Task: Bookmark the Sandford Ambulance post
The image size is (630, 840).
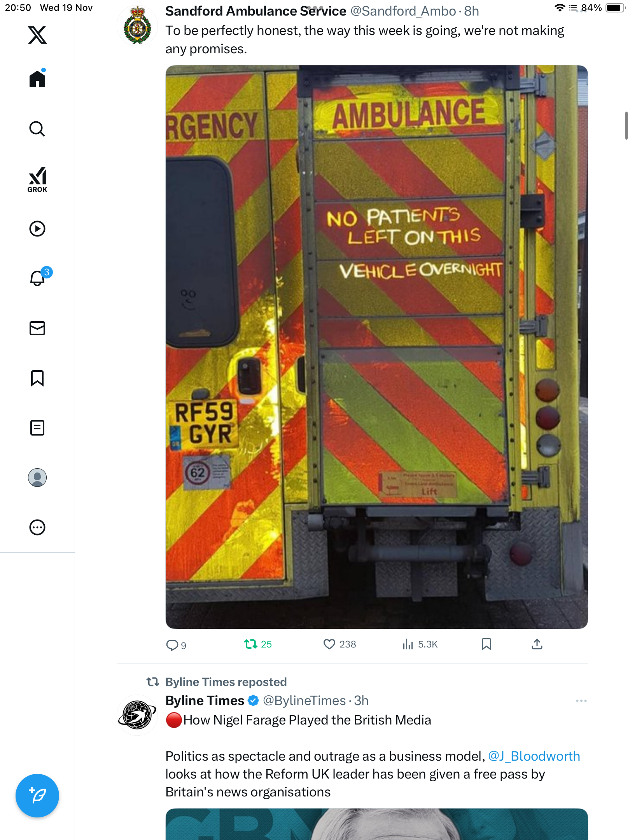Action: click(x=486, y=644)
